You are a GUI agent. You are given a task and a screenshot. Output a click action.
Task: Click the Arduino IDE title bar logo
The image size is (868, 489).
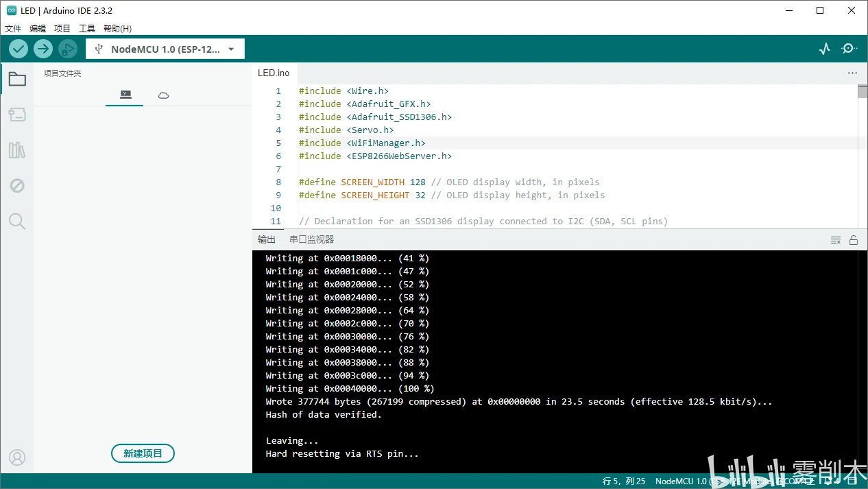coord(11,10)
